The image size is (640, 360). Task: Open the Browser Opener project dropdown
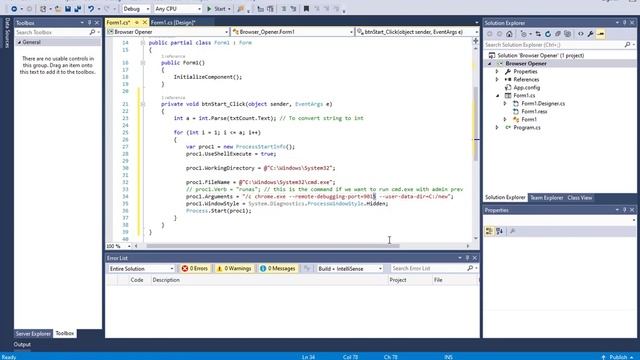pos(167,32)
